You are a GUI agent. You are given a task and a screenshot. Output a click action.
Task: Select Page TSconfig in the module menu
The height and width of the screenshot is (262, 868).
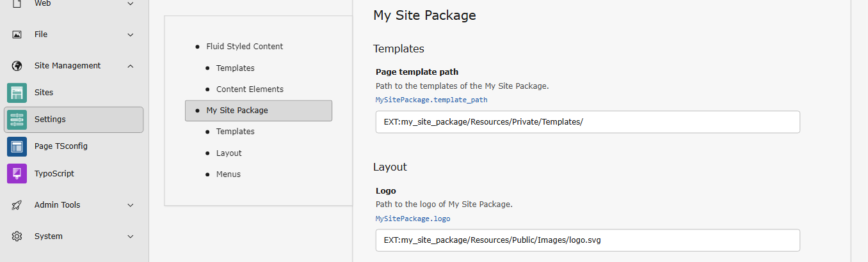click(74, 146)
